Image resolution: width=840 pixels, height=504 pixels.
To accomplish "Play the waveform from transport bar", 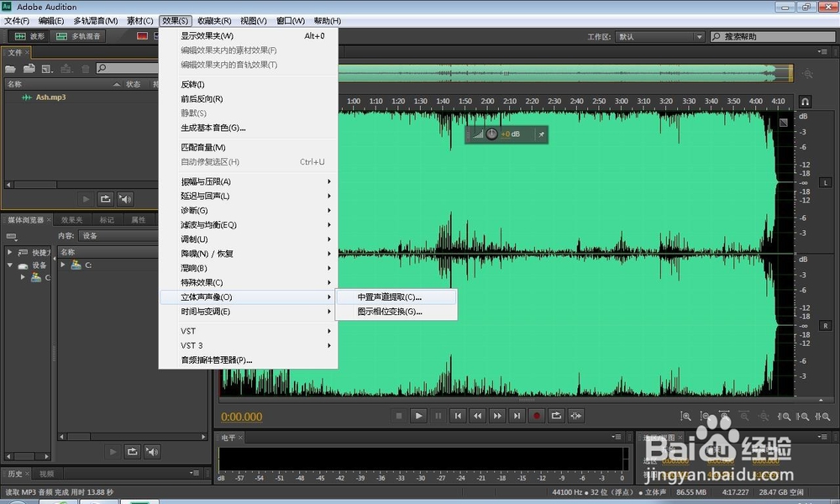I will tap(418, 416).
